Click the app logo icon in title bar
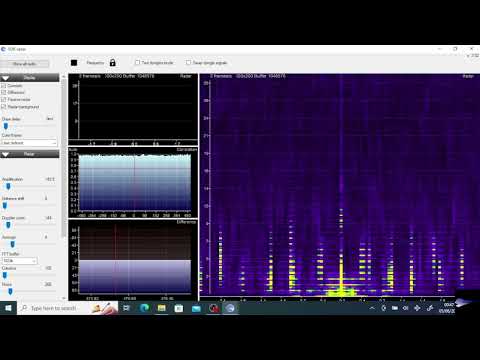480x360 pixels. pyautogui.click(x=3, y=49)
